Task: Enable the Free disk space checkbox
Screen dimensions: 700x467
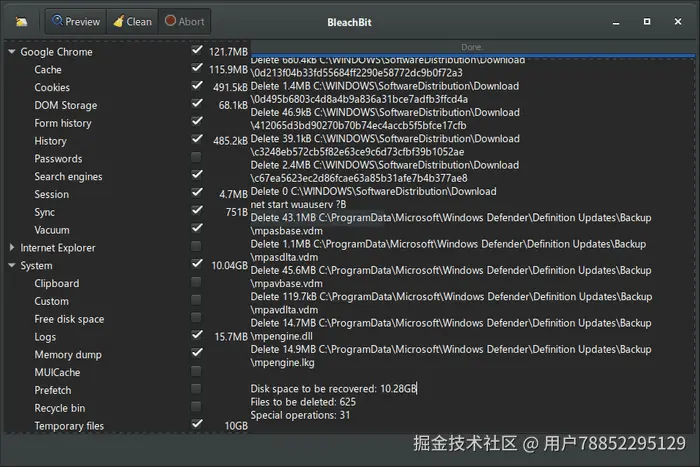Action: 196,317
